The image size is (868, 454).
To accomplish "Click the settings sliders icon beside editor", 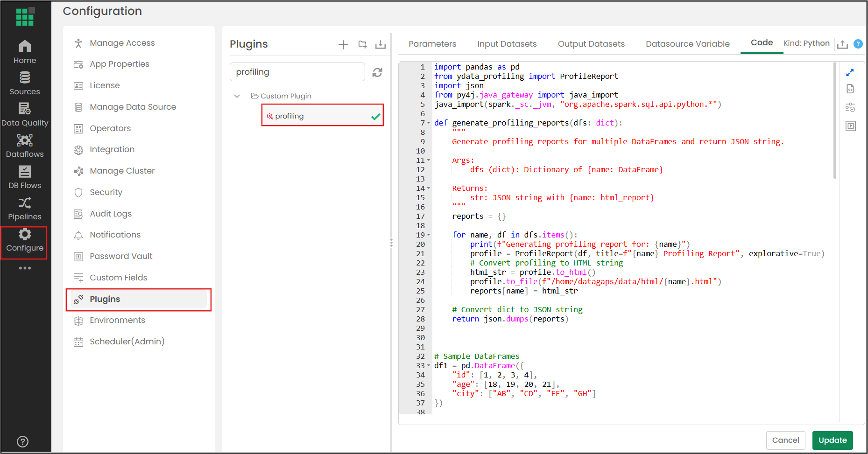I will pos(850,108).
